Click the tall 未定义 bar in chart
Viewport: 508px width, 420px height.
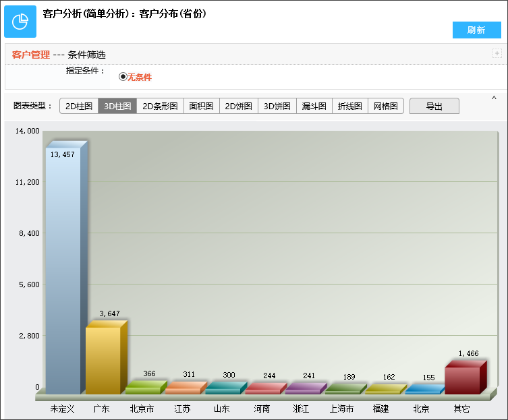(x=63, y=270)
